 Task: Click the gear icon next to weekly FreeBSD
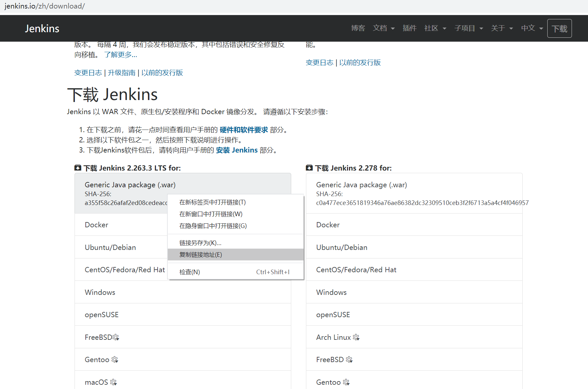click(x=349, y=360)
